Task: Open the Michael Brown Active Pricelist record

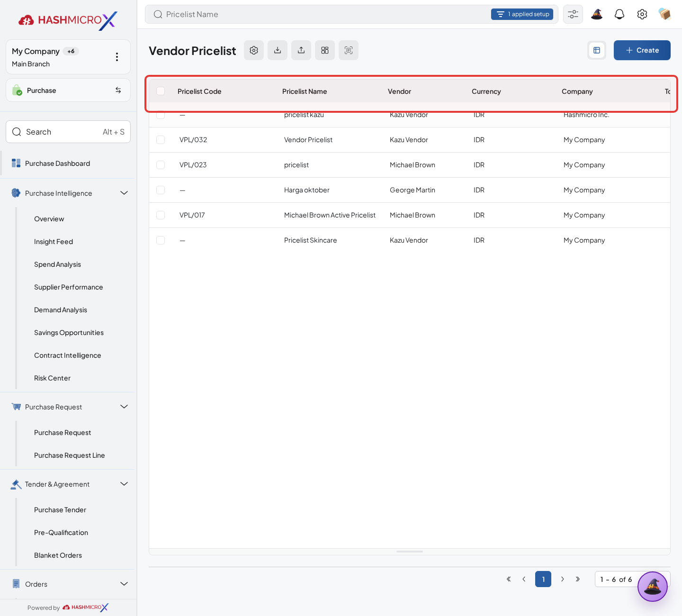Action: point(330,215)
